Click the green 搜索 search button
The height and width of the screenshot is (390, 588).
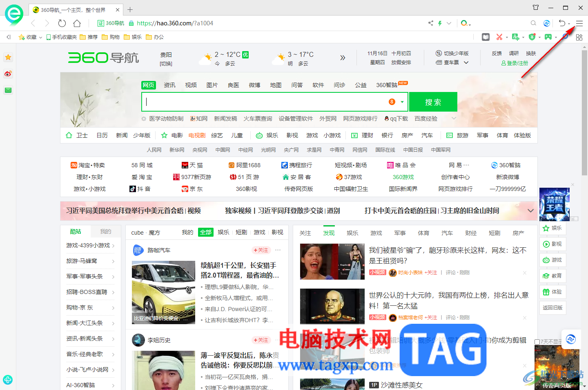tap(433, 101)
